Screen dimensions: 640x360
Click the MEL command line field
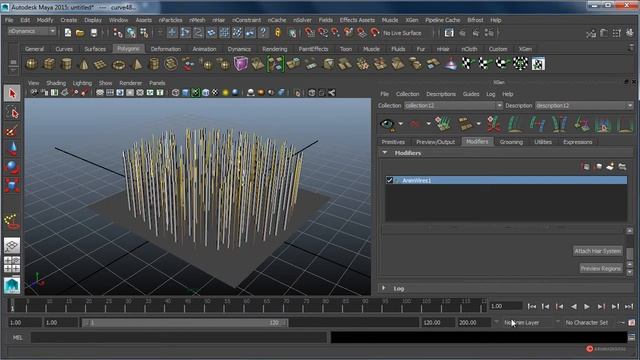178,338
